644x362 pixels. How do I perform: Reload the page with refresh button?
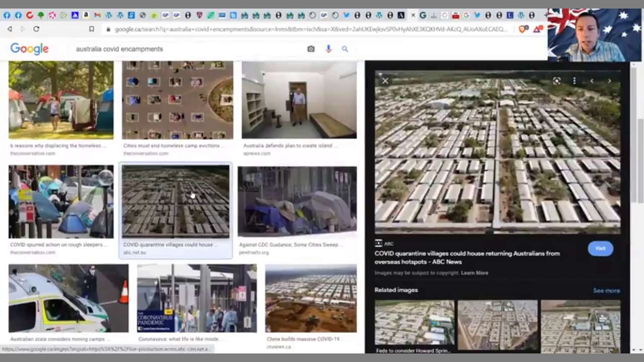coord(36,29)
